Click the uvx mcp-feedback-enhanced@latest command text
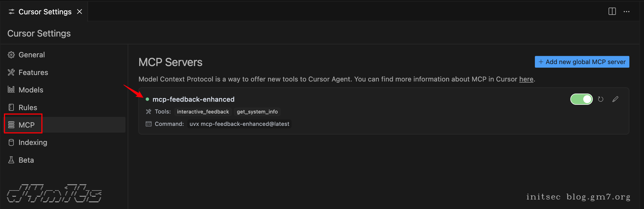This screenshot has width=644, height=209. (239, 124)
